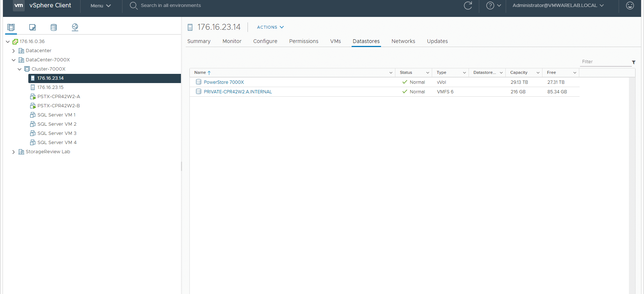Sort by the Name column header
The image size is (644, 294).
[x=200, y=73]
